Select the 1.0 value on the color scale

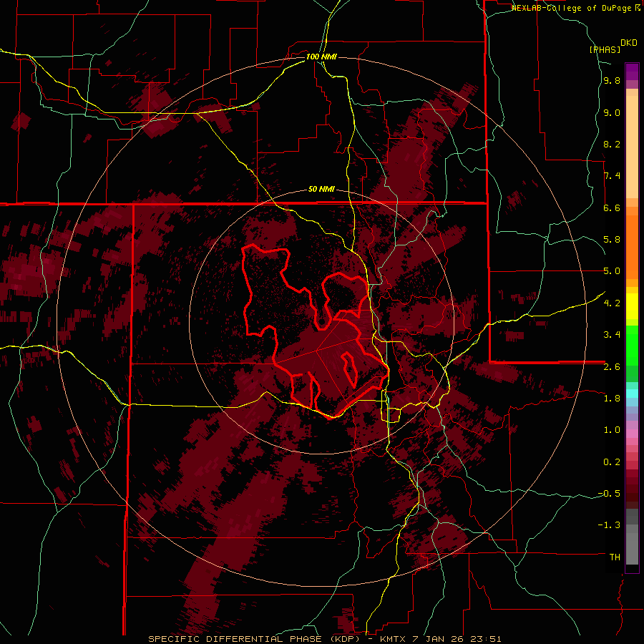pos(612,430)
